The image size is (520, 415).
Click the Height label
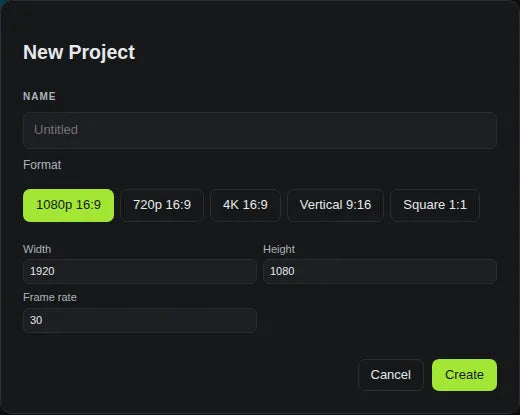tap(279, 249)
